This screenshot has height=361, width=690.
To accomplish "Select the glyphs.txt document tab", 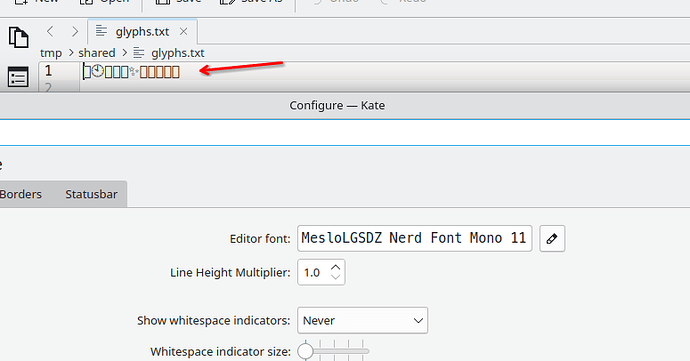I will click(x=142, y=31).
